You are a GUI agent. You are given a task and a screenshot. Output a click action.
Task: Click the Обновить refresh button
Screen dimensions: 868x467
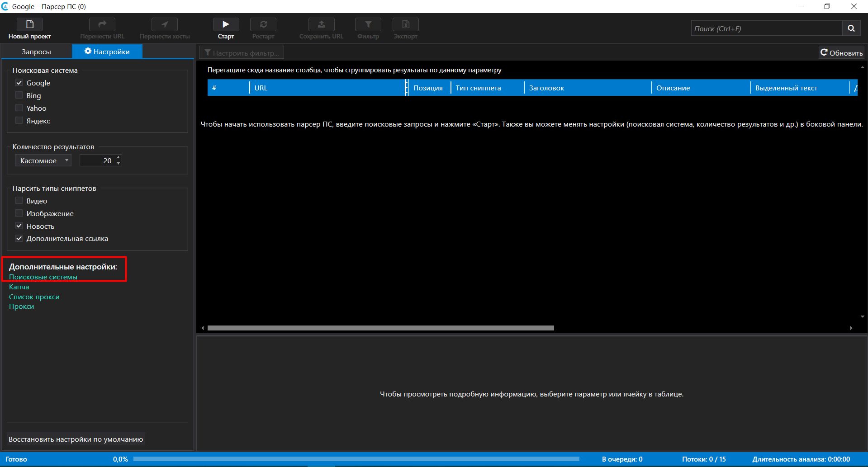(841, 53)
